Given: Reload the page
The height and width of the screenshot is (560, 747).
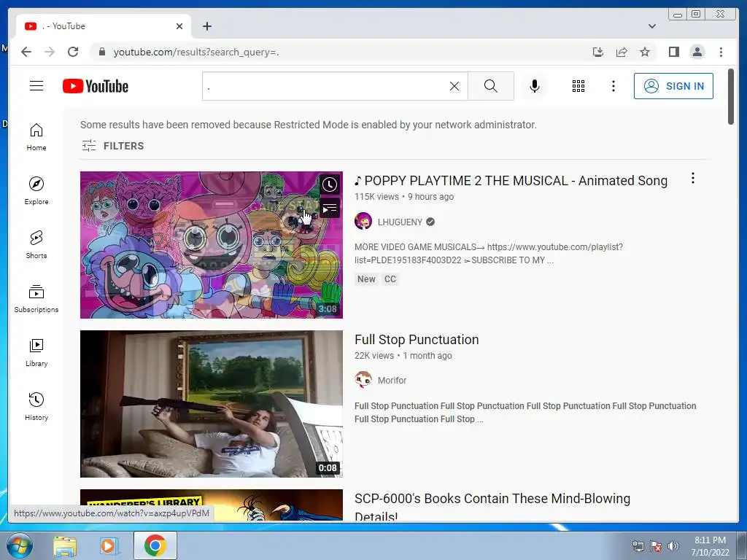Looking at the screenshot, I should coord(73,52).
